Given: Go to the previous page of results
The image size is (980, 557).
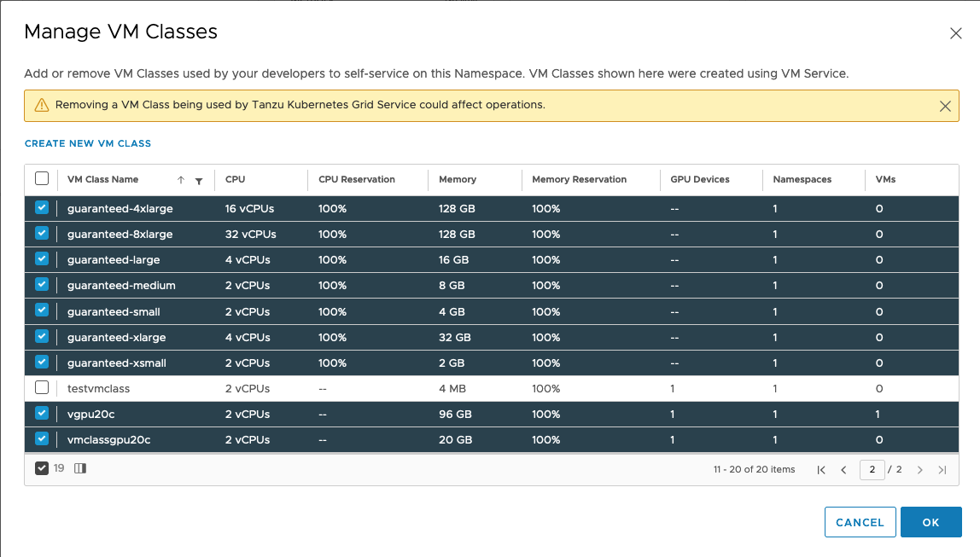Looking at the screenshot, I should click(843, 470).
